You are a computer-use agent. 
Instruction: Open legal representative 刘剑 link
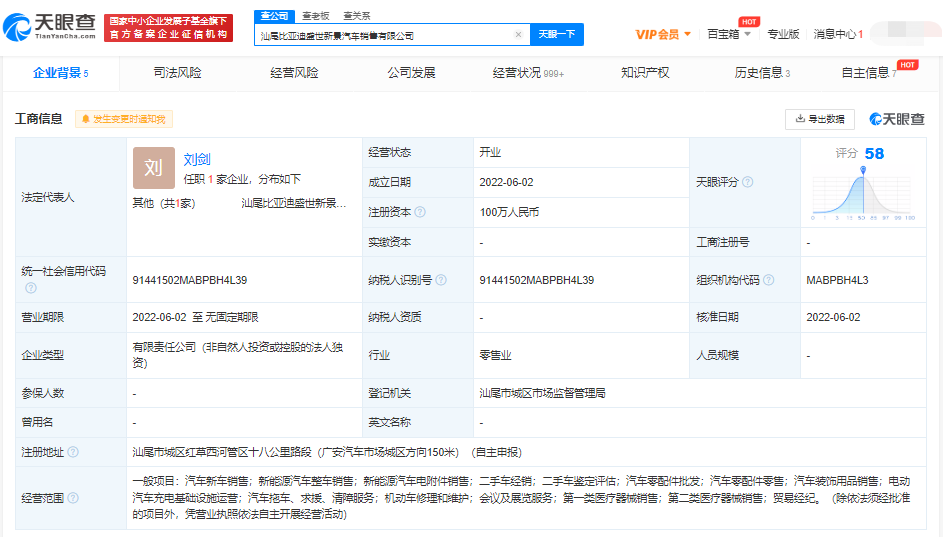(x=197, y=159)
